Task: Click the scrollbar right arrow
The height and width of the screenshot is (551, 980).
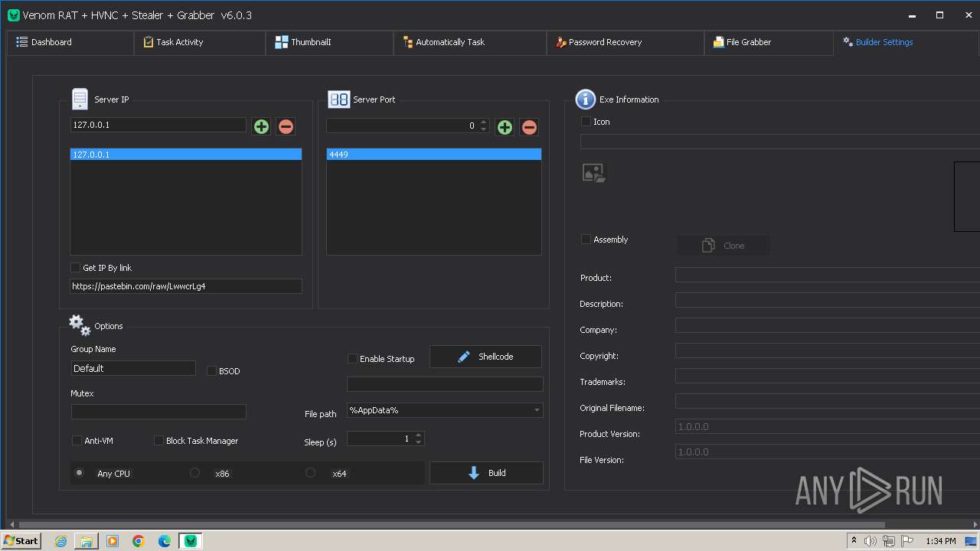Action: coord(975,524)
